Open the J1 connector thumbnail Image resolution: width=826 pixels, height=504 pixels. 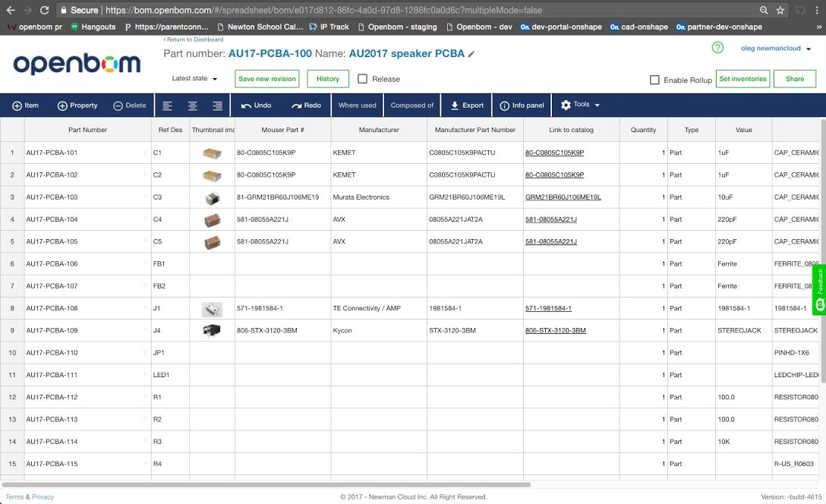click(212, 309)
